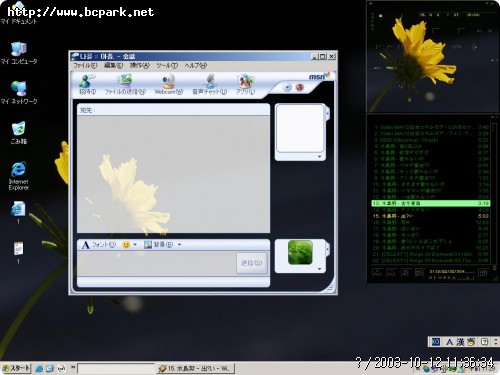Image resolution: width=500 pixels, height=375 pixels.
Task: Click the blue IME icon on language bar
Action: 436,342
